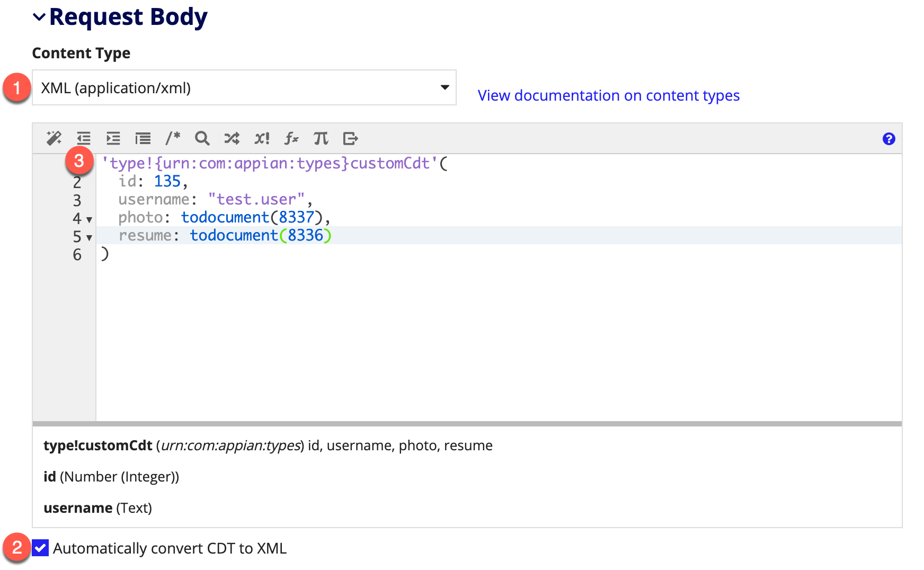Click line number 3 in the gutter
The height and width of the screenshot is (570, 924).
pyautogui.click(x=77, y=200)
